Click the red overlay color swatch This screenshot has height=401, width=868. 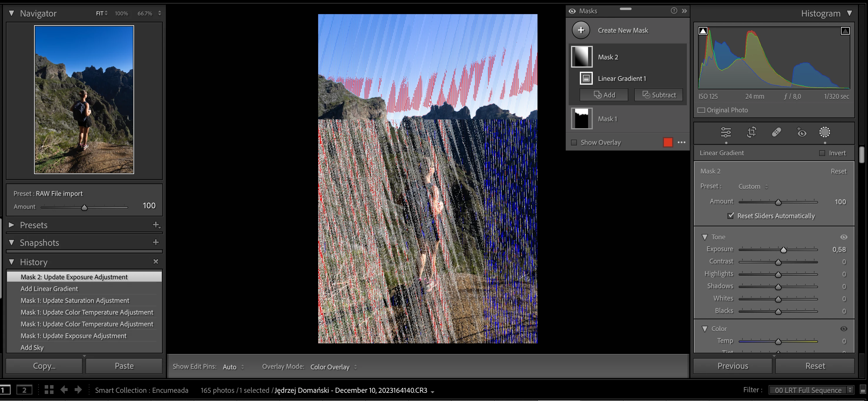click(668, 142)
